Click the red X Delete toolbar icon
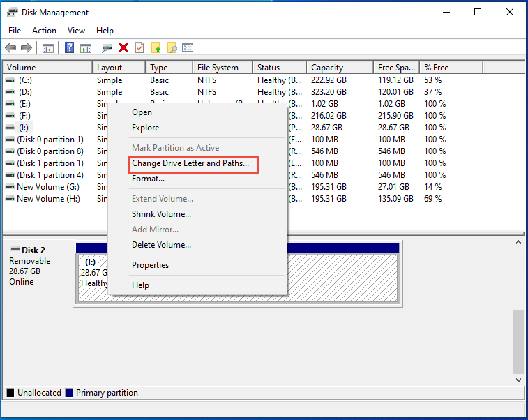 [123, 47]
